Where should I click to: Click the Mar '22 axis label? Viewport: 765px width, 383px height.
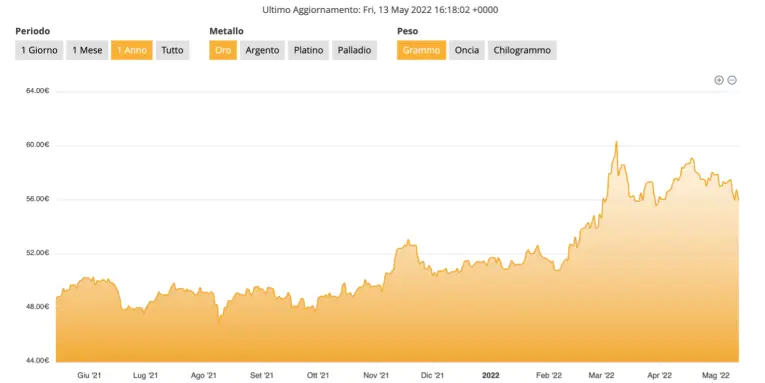click(x=602, y=375)
